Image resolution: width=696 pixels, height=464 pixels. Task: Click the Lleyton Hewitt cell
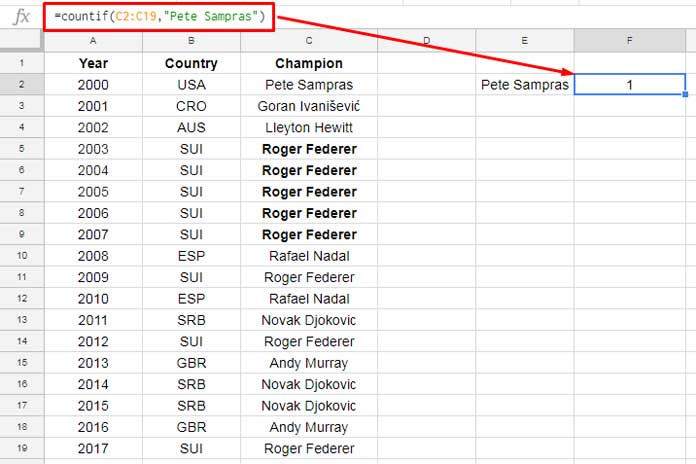[x=309, y=127]
